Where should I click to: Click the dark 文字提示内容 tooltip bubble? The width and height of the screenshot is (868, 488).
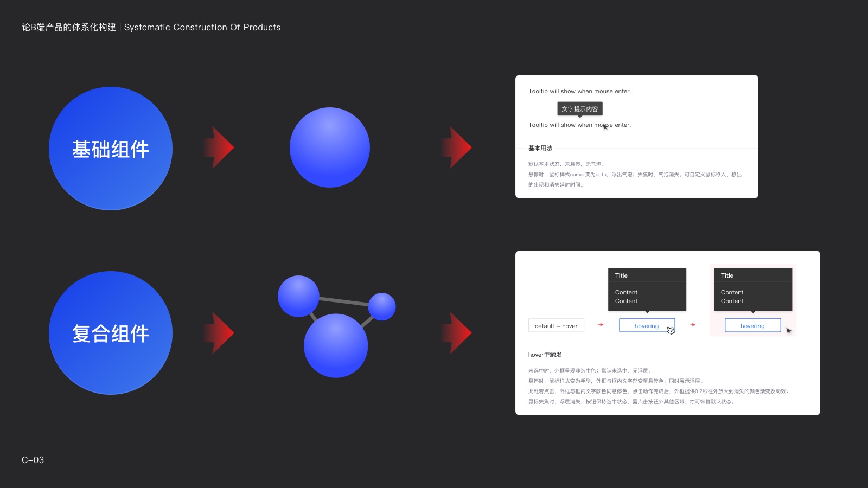point(580,109)
